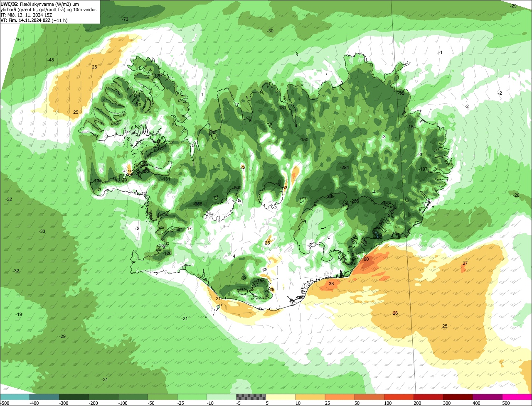The width and height of the screenshot is (532, 406).
Task: Select the 26 value on the map
Action: coord(395,313)
